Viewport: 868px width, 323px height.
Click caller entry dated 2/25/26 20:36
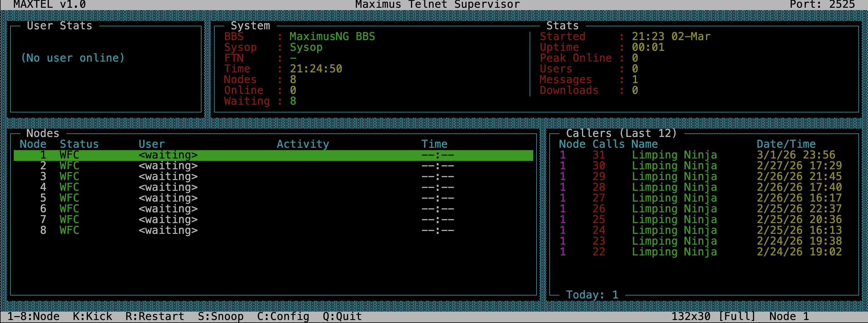pos(701,220)
